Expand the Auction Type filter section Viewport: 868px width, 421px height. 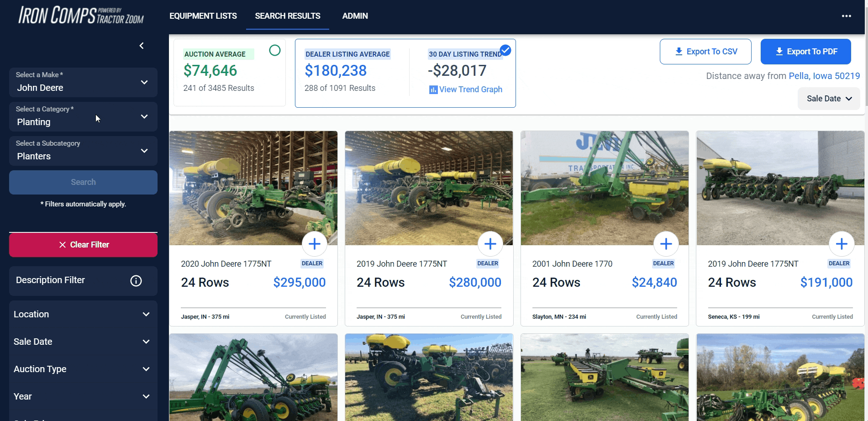pos(82,369)
